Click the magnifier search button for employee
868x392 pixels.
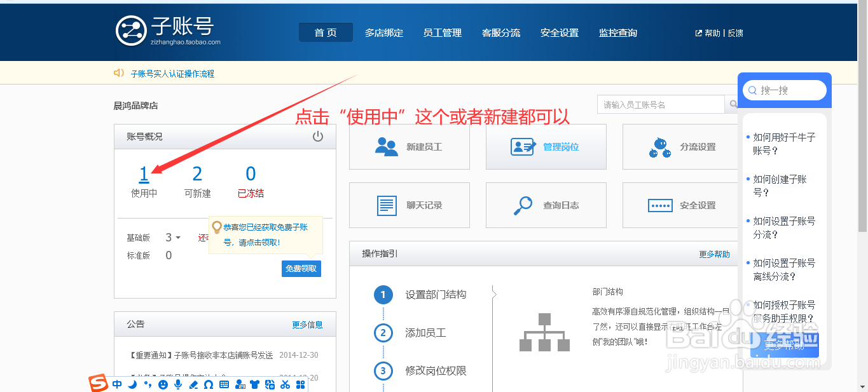tap(733, 105)
